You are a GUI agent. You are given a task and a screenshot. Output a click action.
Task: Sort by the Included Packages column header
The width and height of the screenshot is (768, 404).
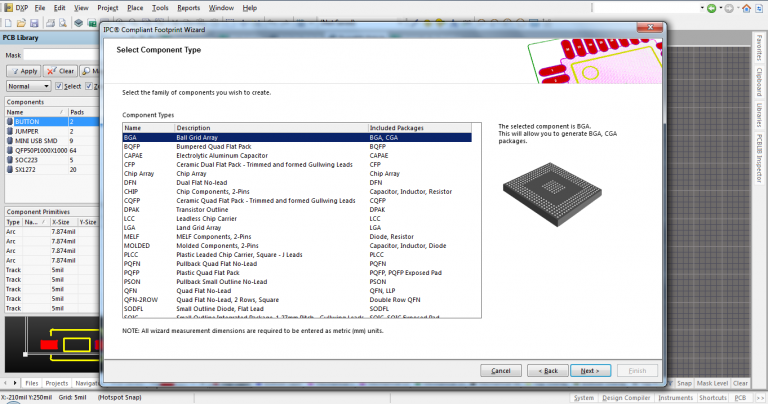click(x=419, y=128)
